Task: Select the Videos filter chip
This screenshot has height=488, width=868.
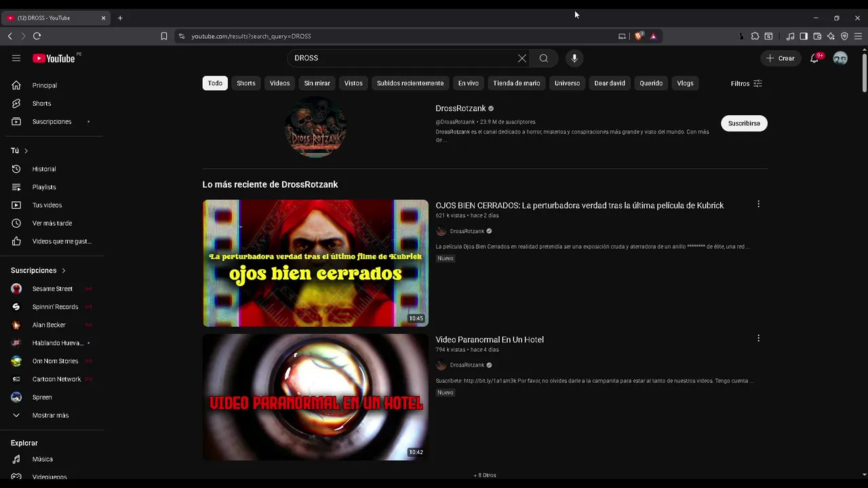Action: pyautogui.click(x=279, y=83)
